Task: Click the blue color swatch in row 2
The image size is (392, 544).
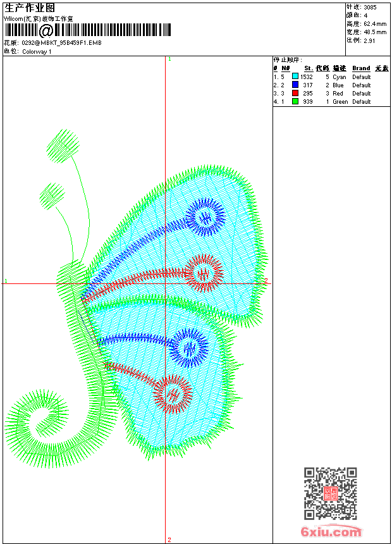Action: click(295, 85)
